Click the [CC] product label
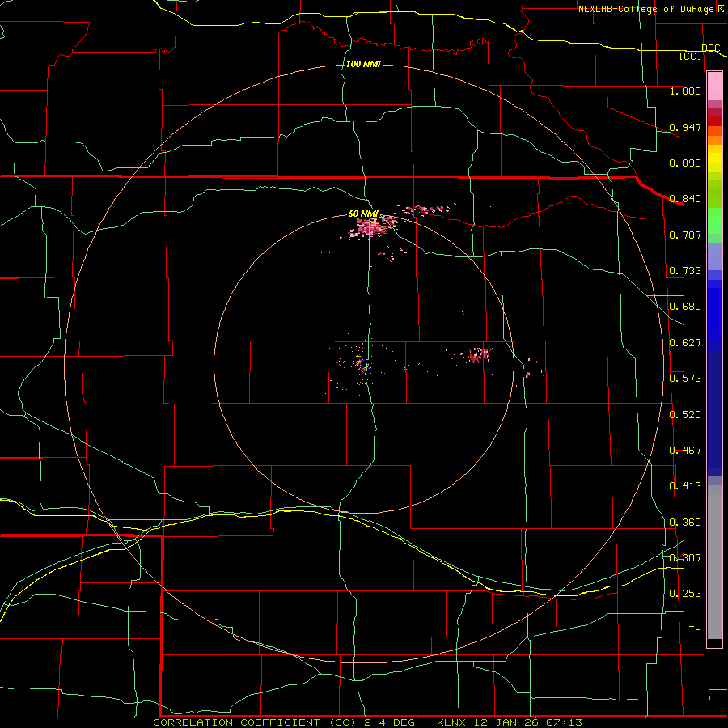Viewport: 728px width, 728px height. 691,56
